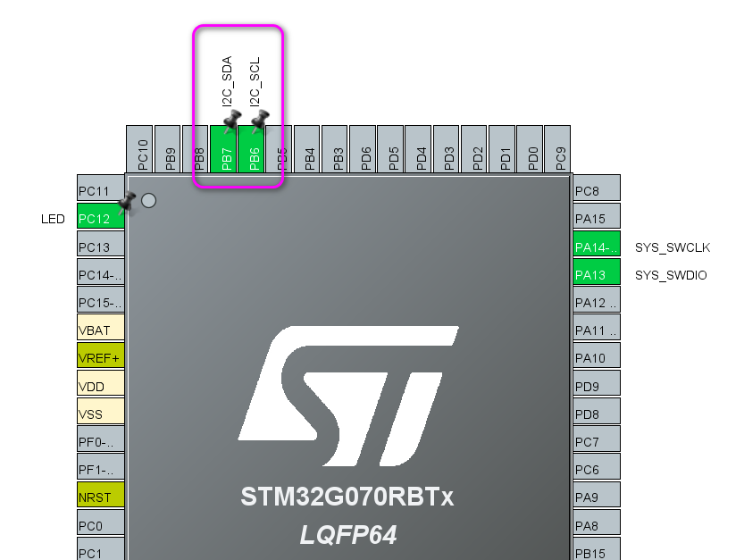
Task: Click the SYS_SWDIO signal label
Action: coord(671,275)
